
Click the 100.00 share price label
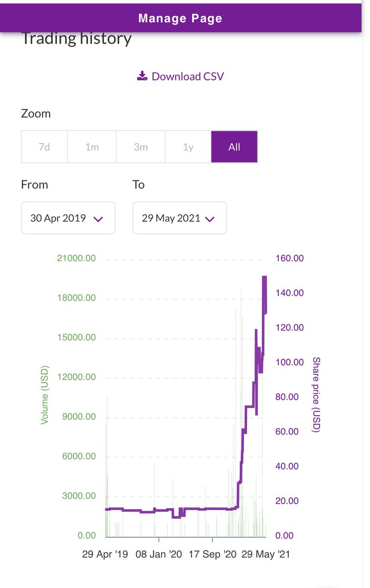289,362
